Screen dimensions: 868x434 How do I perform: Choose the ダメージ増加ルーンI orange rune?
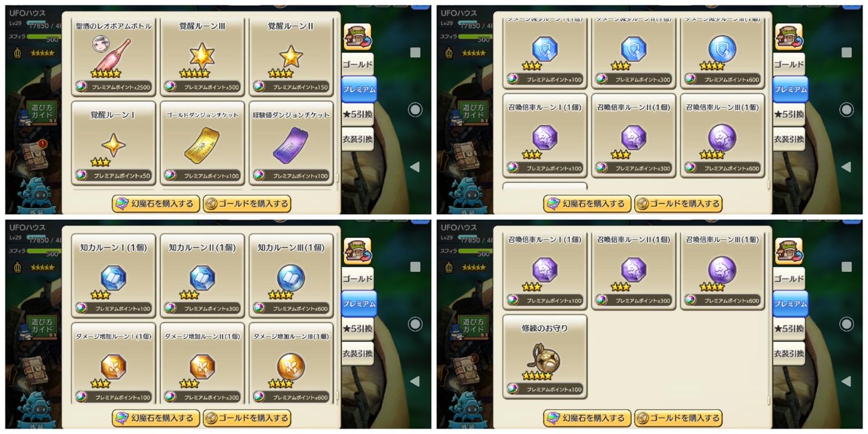point(113,363)
